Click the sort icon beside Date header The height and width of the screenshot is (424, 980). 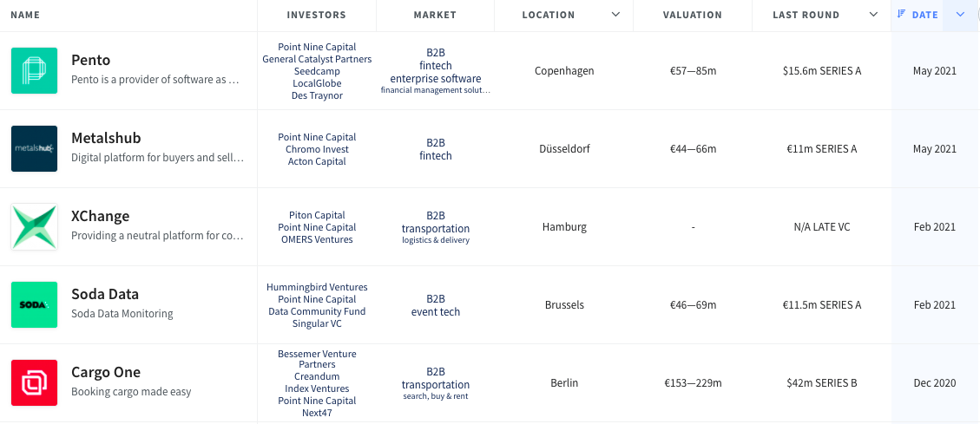click(x=901, y=15)
